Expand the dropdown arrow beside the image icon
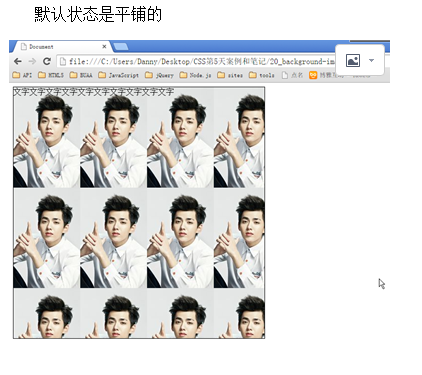Screen dimensions: 422x375 click(371, 60)
